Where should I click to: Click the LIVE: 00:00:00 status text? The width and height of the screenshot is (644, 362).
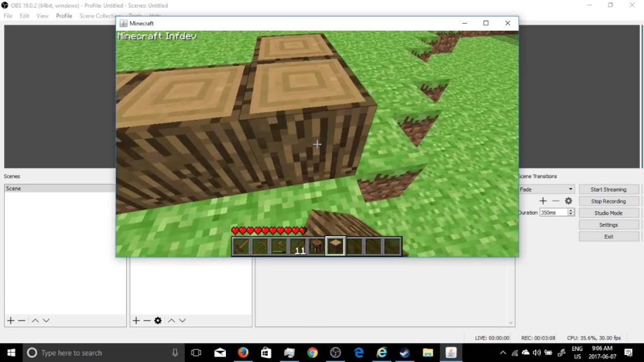pyautogui.click(x=492, y=338)
